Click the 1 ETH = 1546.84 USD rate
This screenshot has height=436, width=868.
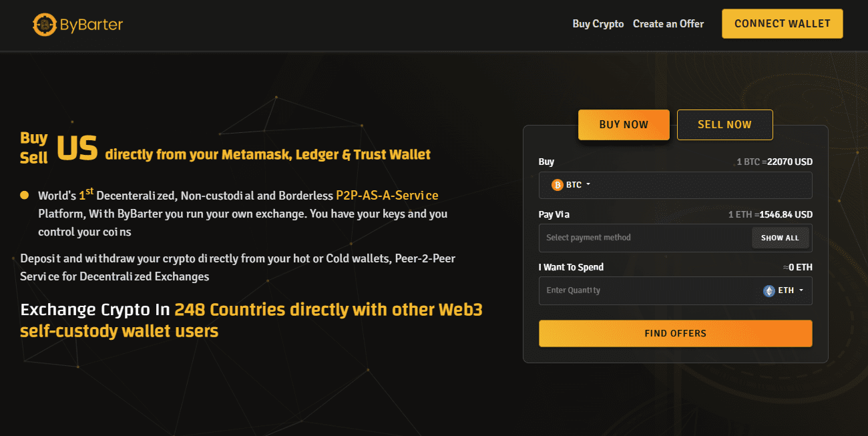coord(770,214)
